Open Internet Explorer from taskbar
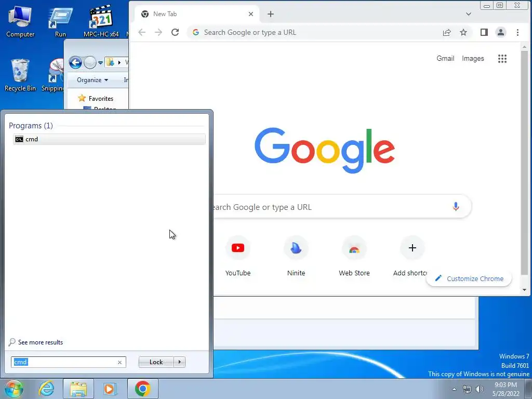Image resolution: width=532 pixels, height=399 pixels. click(x=46, y=389)
